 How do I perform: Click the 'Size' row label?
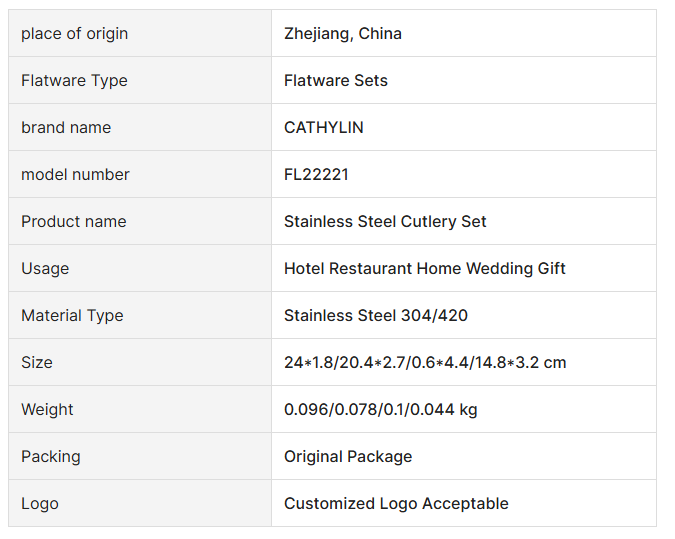pos(37,363)
